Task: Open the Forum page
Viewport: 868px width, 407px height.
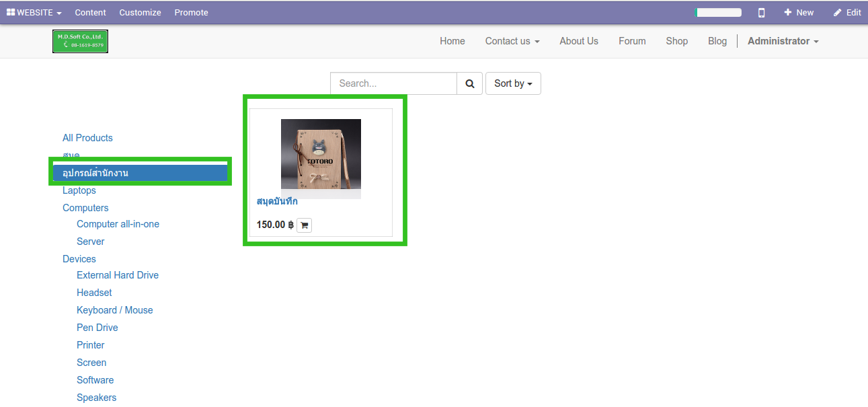Action: coord(632,41)
